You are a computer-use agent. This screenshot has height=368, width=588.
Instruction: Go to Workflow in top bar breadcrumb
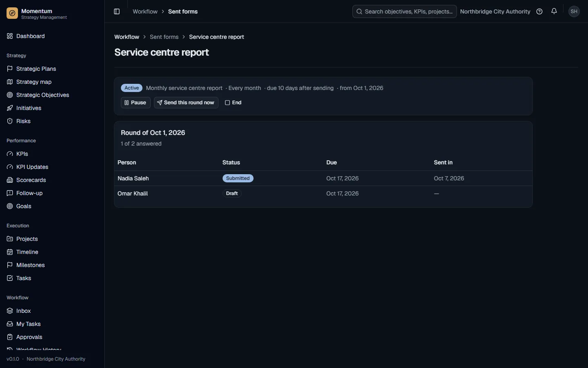point(145,11)
